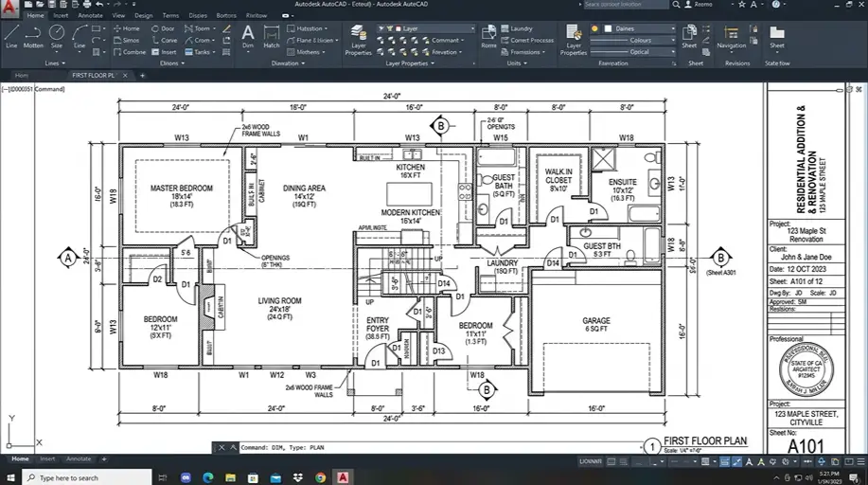868x485 pixels.
Task: Click the help icon in title bar
Action: [x=776, y=5]
